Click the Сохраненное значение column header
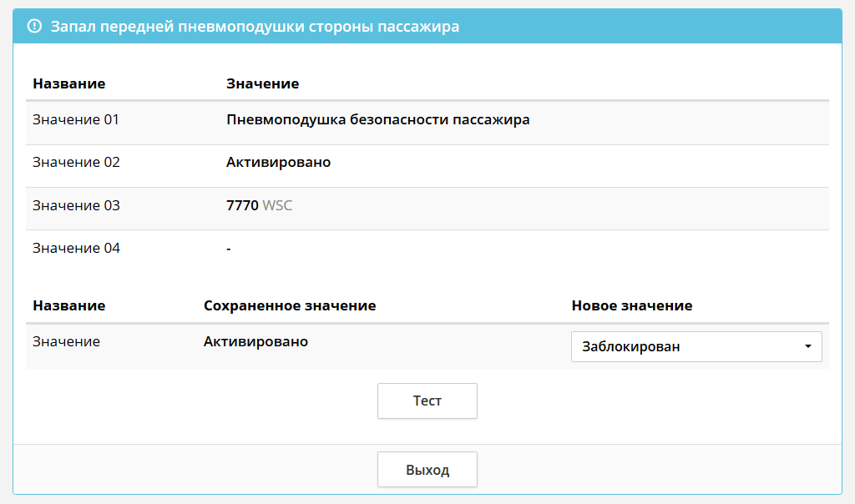The image size is (855, 504). [x=290, y=305]
